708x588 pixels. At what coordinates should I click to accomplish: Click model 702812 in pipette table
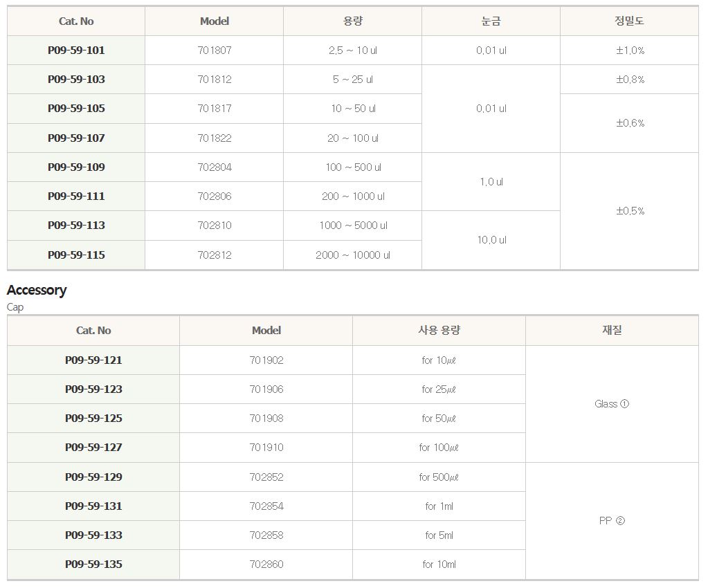click(x=215, y=255)
